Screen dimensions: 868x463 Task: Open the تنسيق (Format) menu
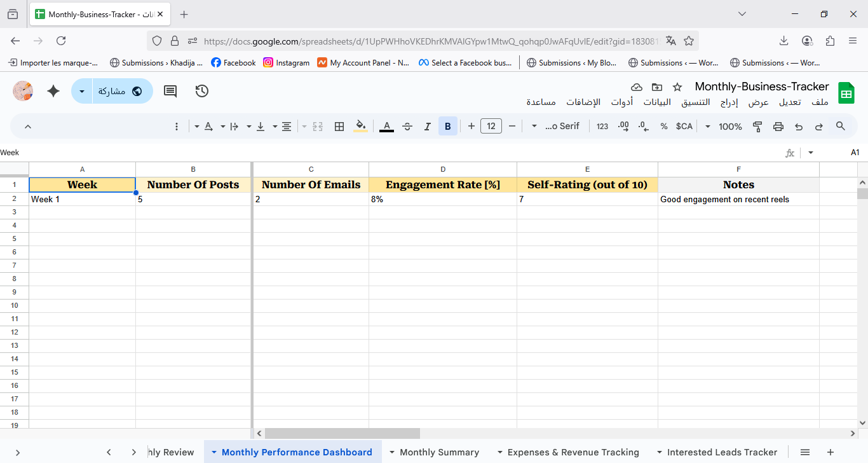click(x=696, y=102)
